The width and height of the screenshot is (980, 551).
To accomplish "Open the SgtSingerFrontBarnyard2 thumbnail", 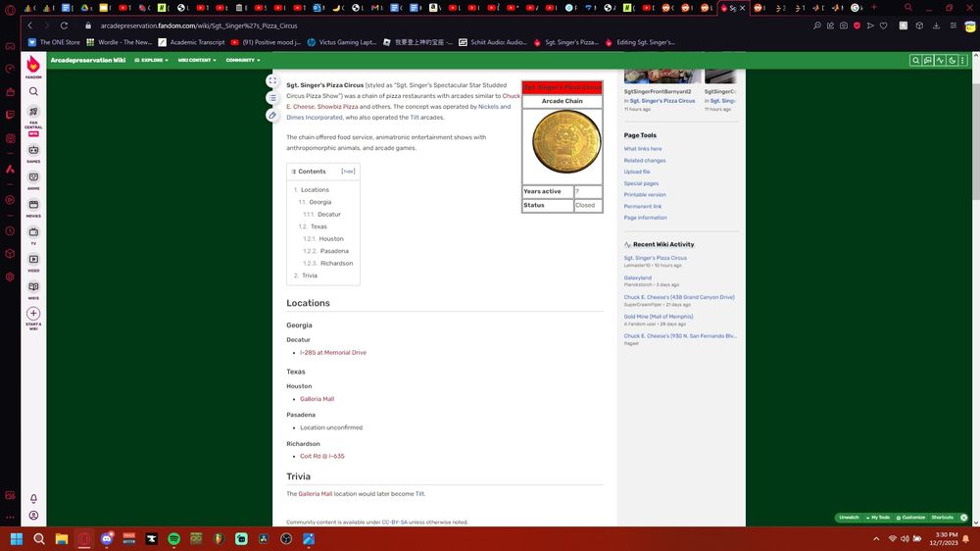I will [661, 76].
